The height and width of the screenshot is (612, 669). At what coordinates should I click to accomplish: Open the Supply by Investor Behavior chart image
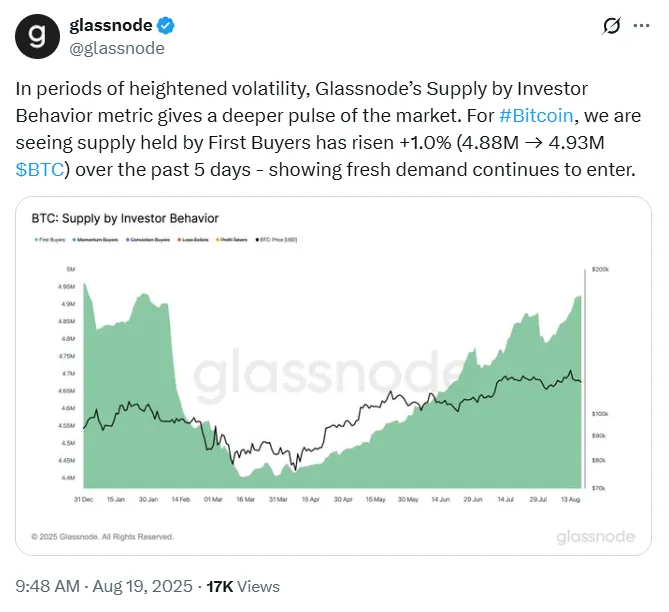pos(333,376)
